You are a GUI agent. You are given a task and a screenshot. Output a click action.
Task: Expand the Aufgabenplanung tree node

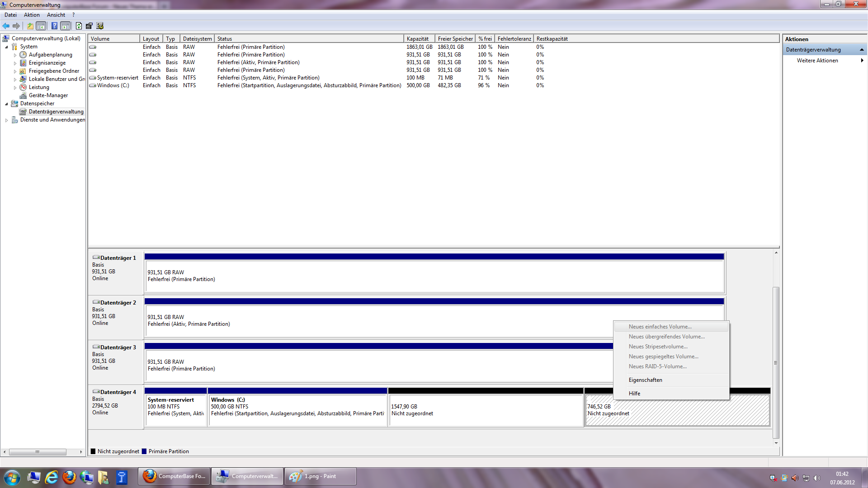click(x=15, y=55)
